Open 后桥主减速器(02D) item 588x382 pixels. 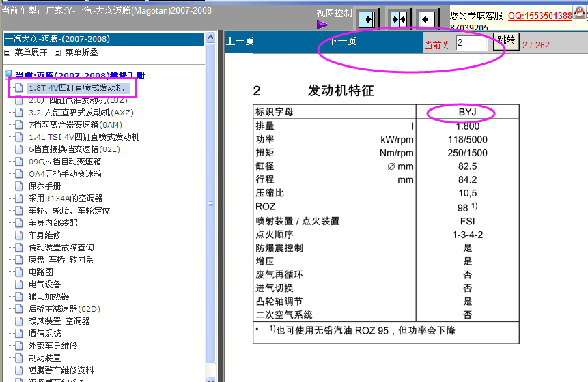tap(64, 309)
